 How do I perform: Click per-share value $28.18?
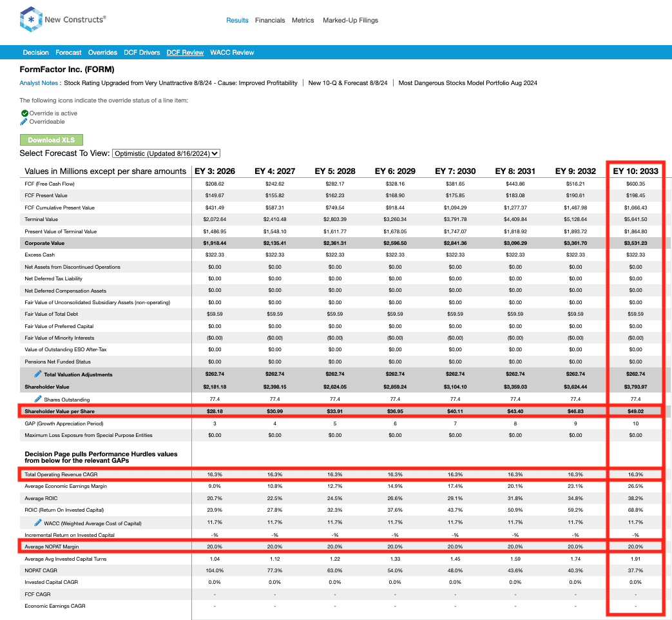215,411
